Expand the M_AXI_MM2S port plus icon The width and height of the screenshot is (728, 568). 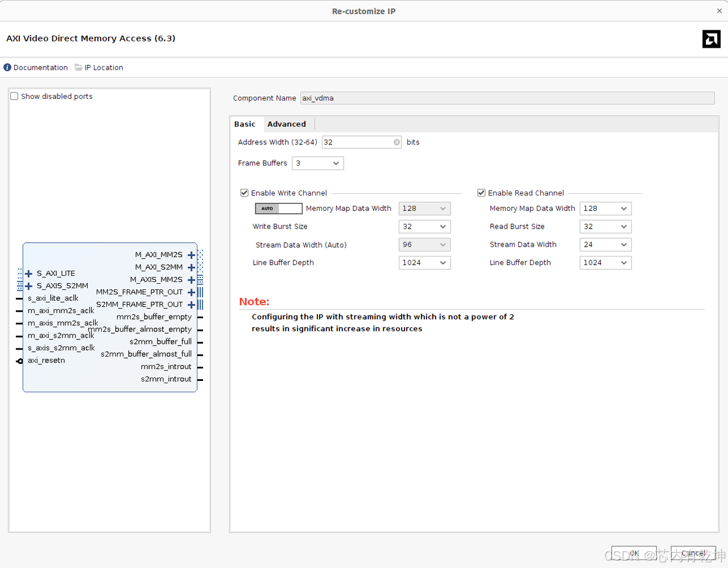tap(191, 255)
